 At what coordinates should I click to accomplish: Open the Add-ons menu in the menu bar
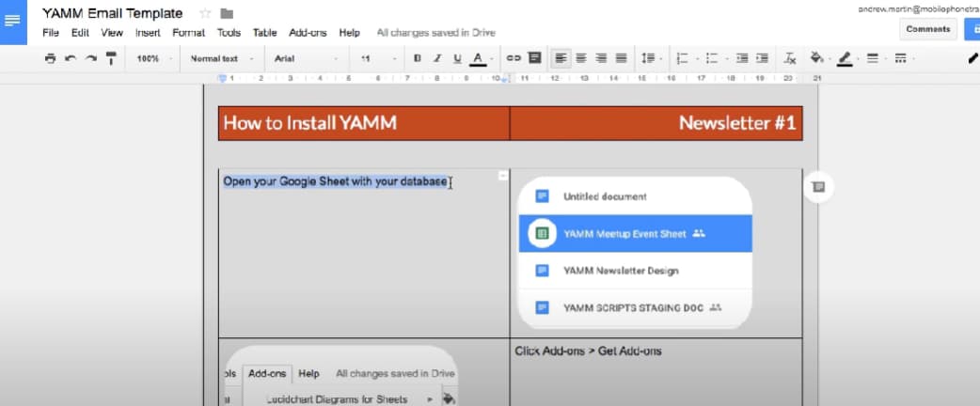[x=308, y=33]
